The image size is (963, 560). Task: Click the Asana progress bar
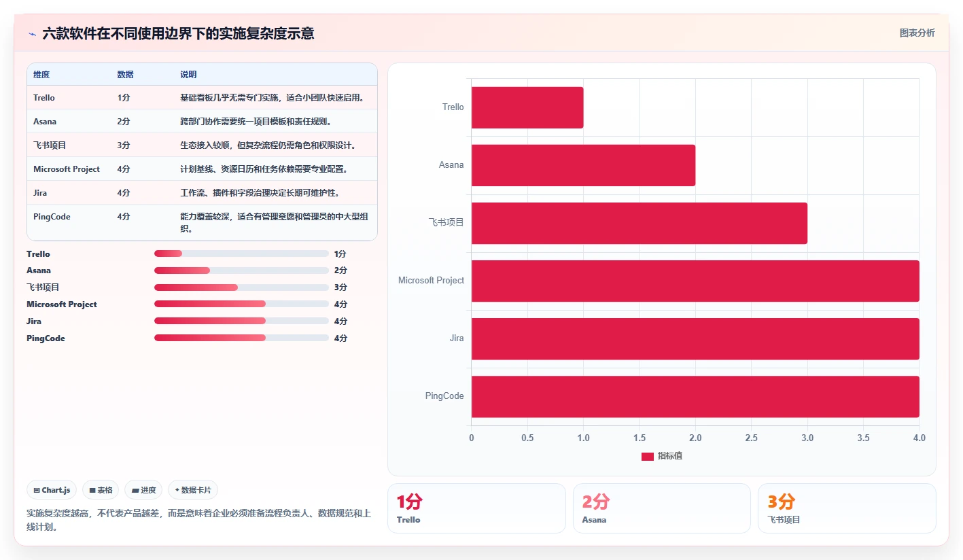coord(241,270)
